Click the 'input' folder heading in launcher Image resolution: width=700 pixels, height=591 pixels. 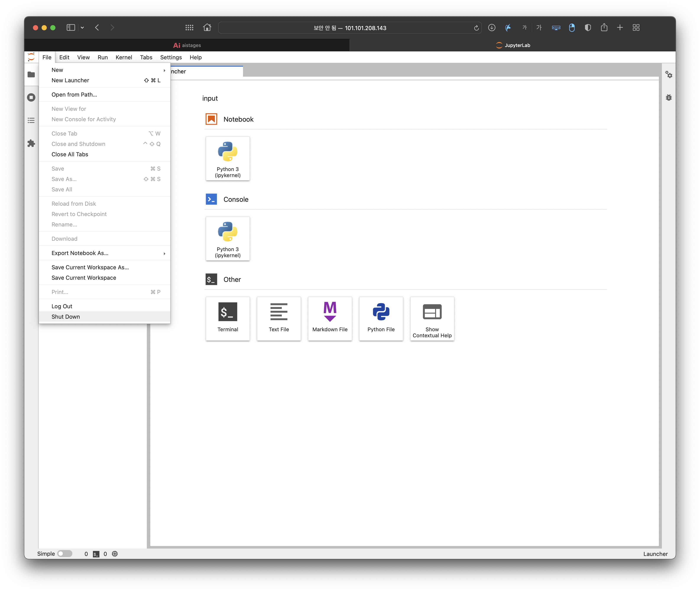pos(210,98)
